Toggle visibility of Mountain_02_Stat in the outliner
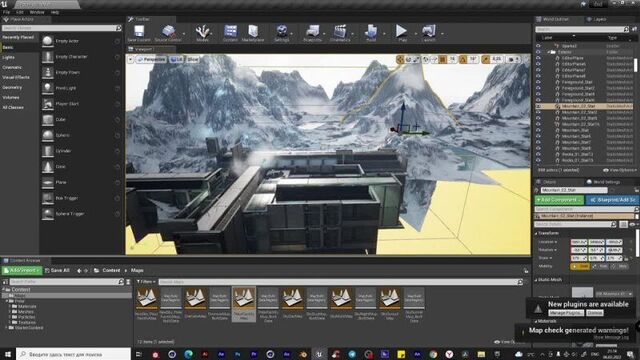 click(538, 106)
